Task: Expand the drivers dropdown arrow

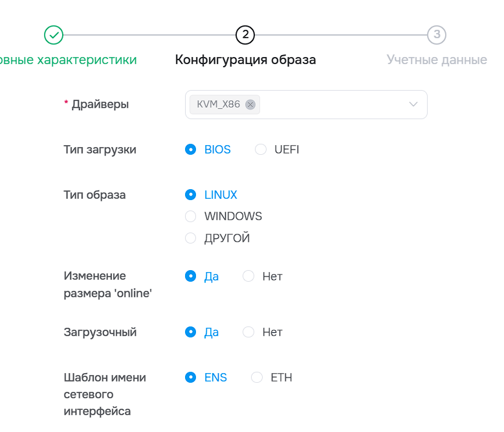Action: pyautogui.click(x=413, y=105)
